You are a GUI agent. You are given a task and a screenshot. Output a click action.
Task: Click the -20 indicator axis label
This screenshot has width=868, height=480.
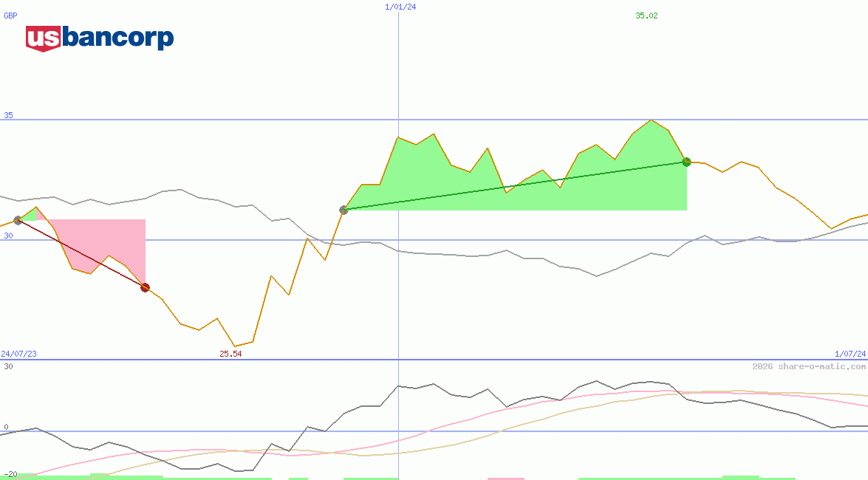click(10, 475)
